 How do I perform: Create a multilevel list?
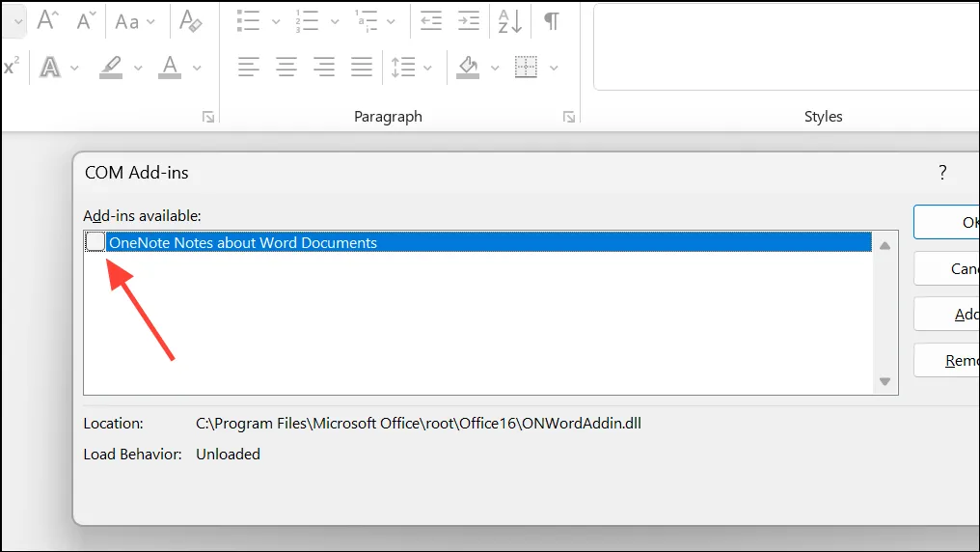pos(367,21)
